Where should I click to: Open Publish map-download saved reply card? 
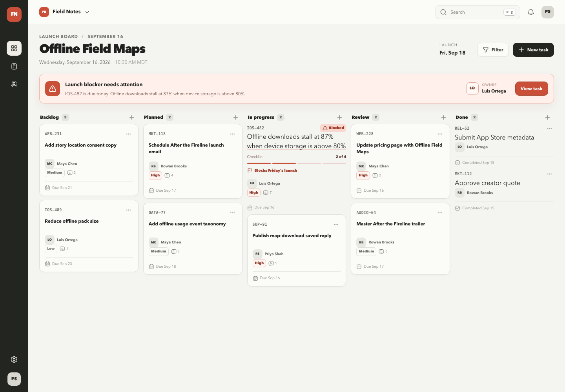pos(297,250)
